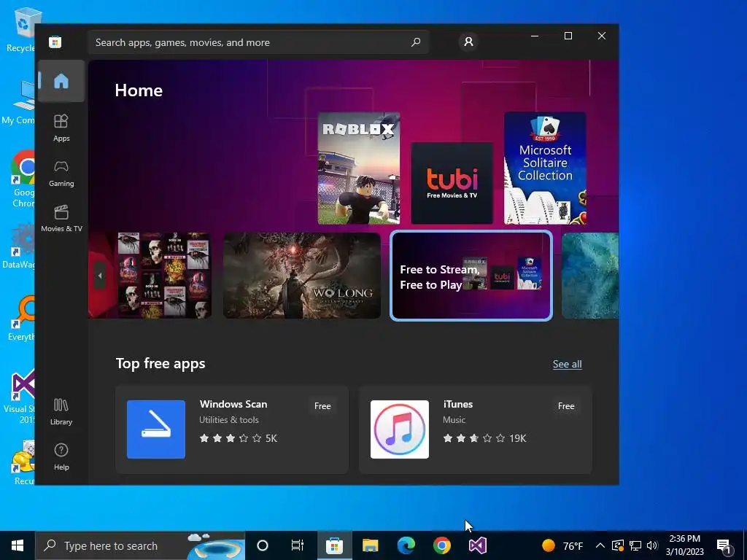The image size is (747, 560).
Task: Click the iTunes 19K rating
Action: tap(484, 438)
